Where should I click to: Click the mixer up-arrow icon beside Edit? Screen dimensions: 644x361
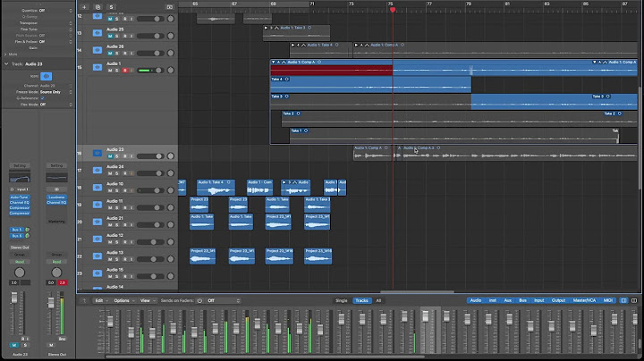(85, 301)
